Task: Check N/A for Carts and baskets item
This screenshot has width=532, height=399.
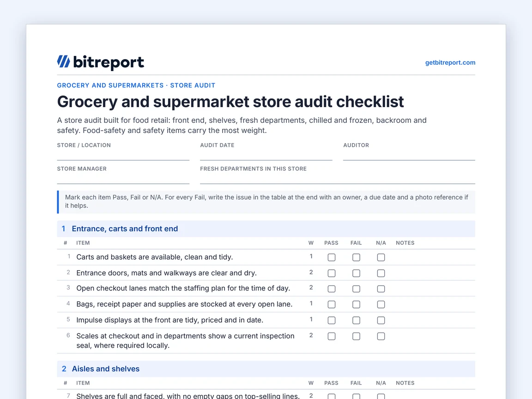Action: (381, 258)
